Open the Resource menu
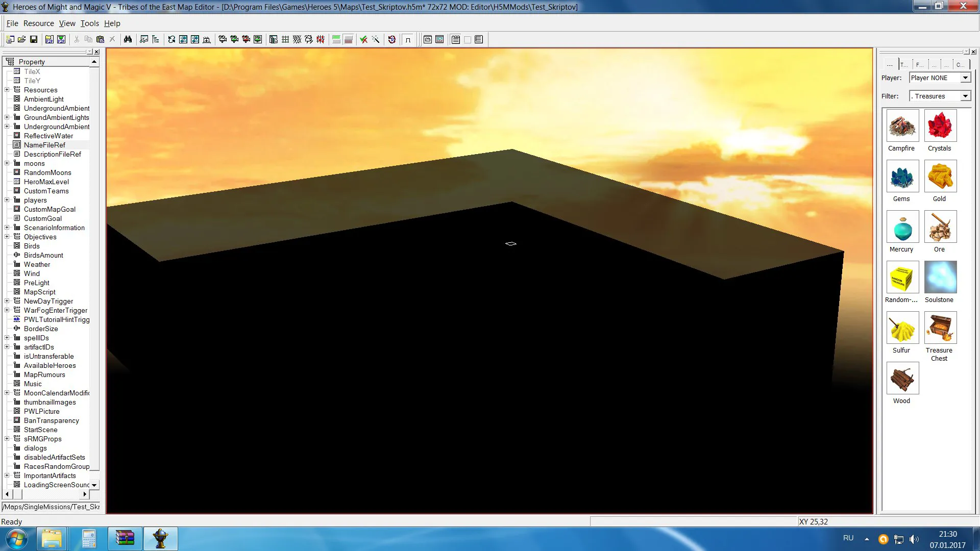 point(39,23)
